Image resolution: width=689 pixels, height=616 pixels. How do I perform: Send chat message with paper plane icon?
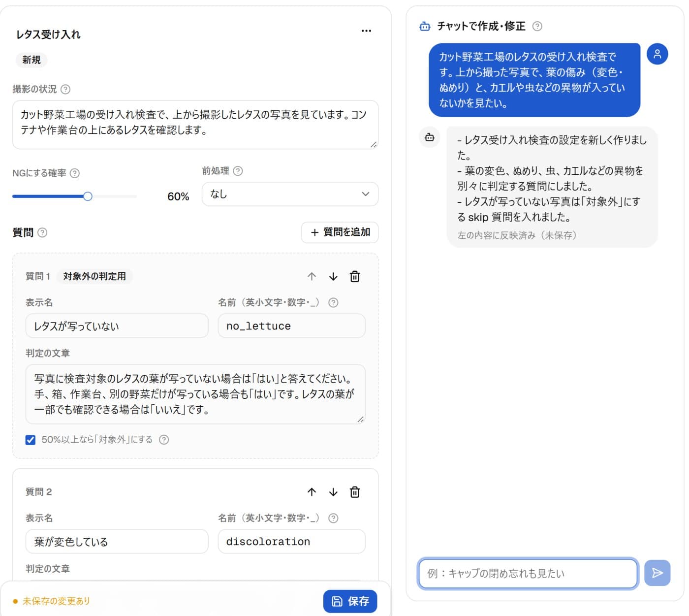click(x=657, y=573)
